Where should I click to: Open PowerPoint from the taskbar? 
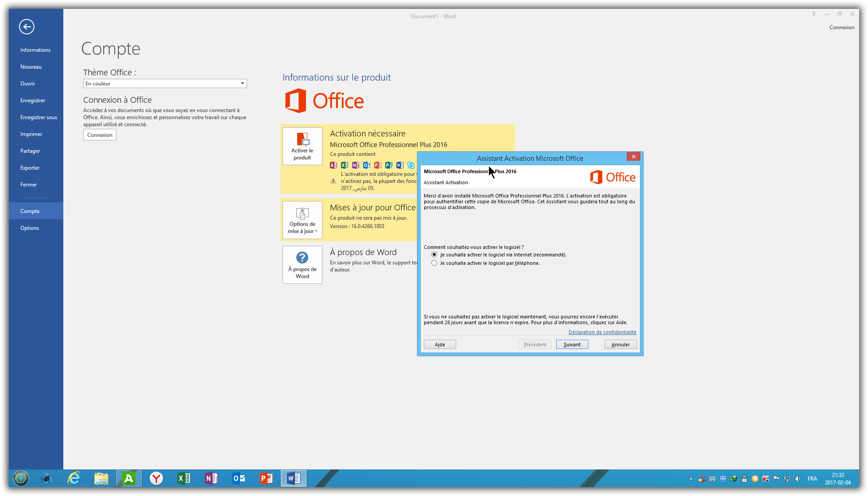click(x=266, y=478)
